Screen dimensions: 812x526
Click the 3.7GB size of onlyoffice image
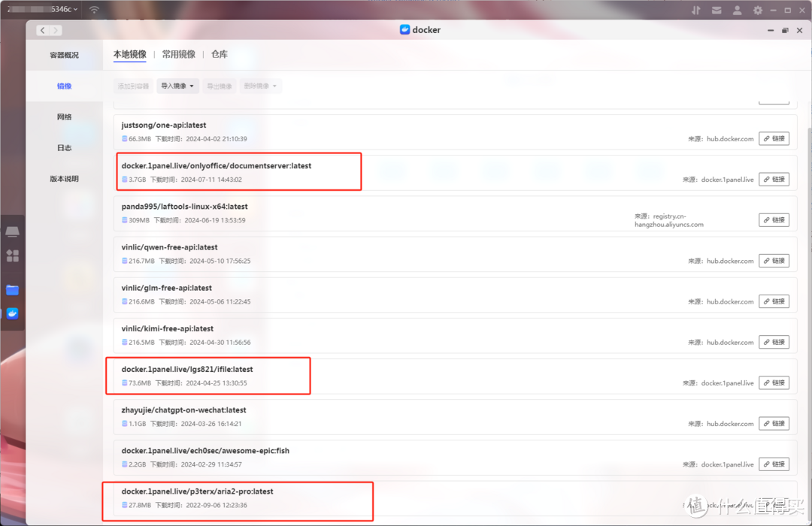[138, 180]
